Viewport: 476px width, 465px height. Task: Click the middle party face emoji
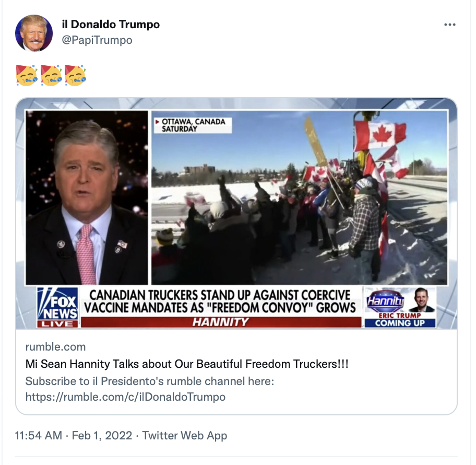click(51, 75)
